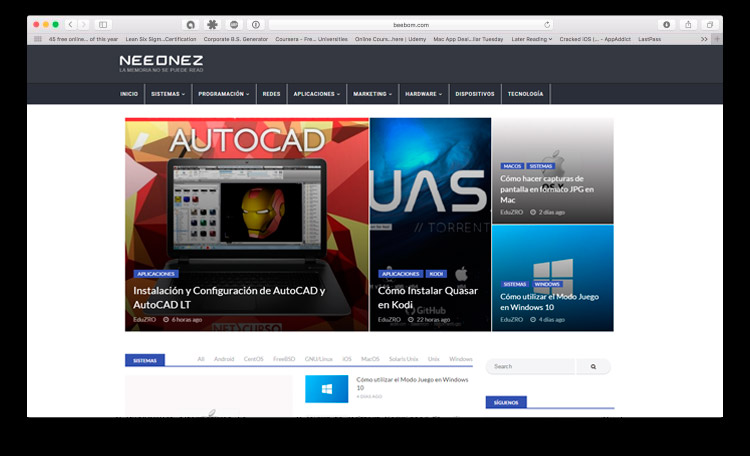Open the bookmarks grid icon in favorites bar

tap(38, 39)
